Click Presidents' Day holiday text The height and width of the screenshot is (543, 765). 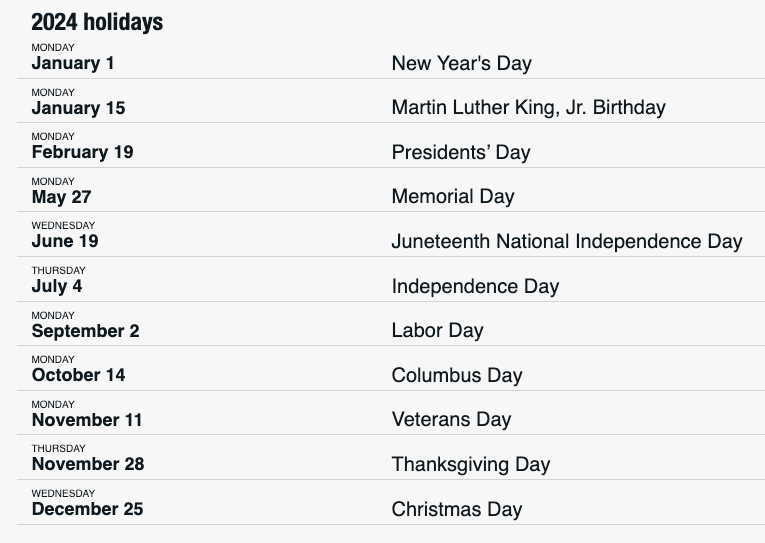point(461,152)
